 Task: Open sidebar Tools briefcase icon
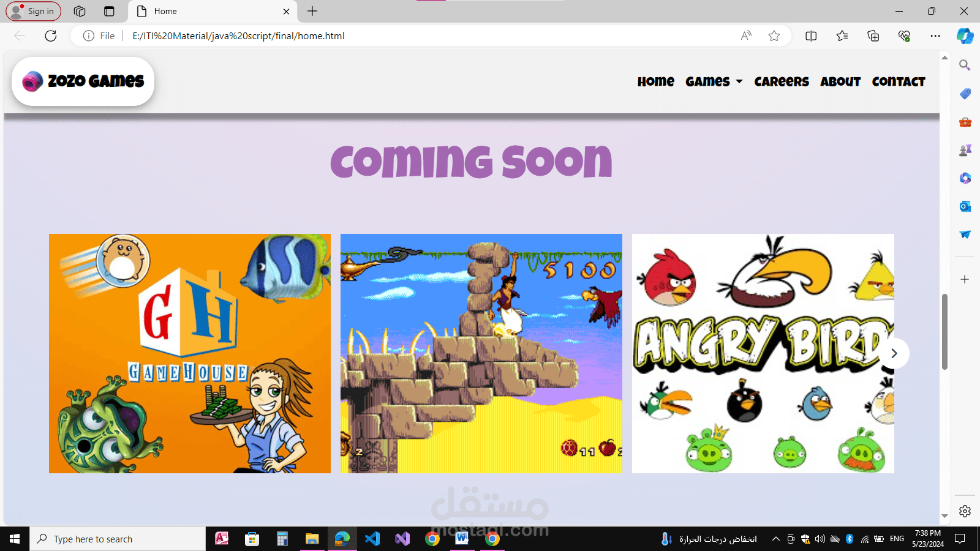tap(965, 122)
